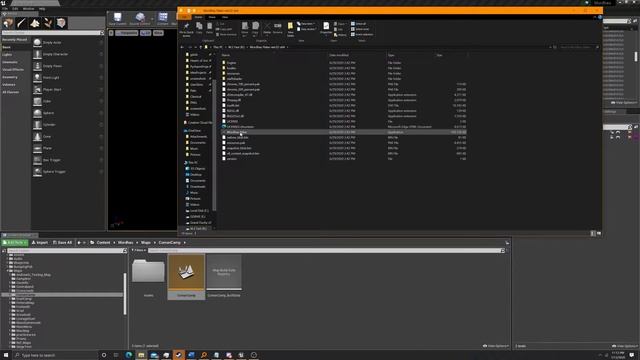Click the Content Browser folder tree scrollbar
The width and height of the screenshot is (640, 360).
tap(125, 294)
